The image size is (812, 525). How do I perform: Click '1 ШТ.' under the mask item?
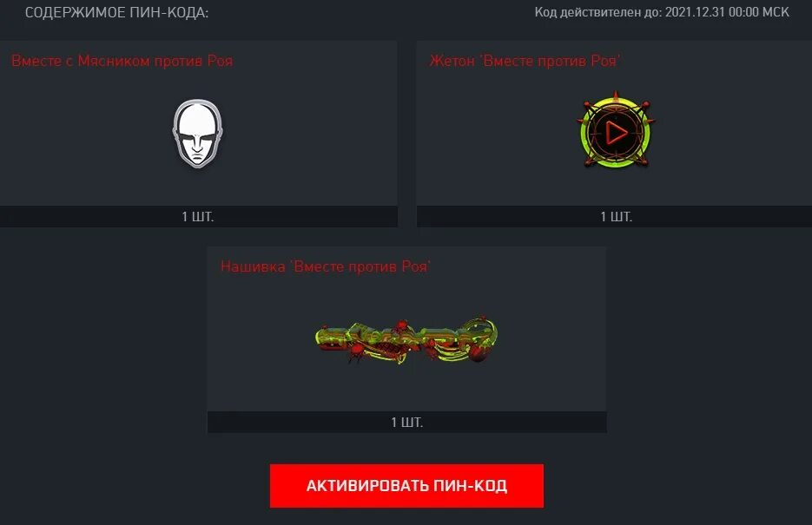197,217
